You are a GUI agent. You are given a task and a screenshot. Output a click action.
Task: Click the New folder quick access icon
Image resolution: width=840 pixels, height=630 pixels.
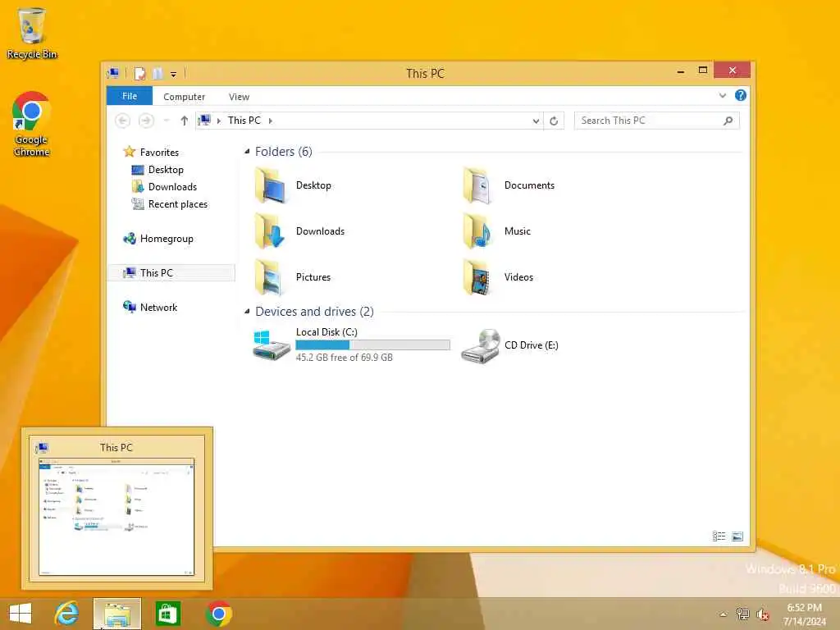tap(157, 73)
